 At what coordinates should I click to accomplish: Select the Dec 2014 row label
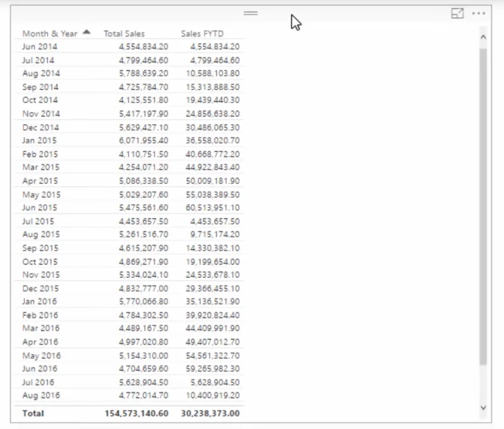coord(40,128)
